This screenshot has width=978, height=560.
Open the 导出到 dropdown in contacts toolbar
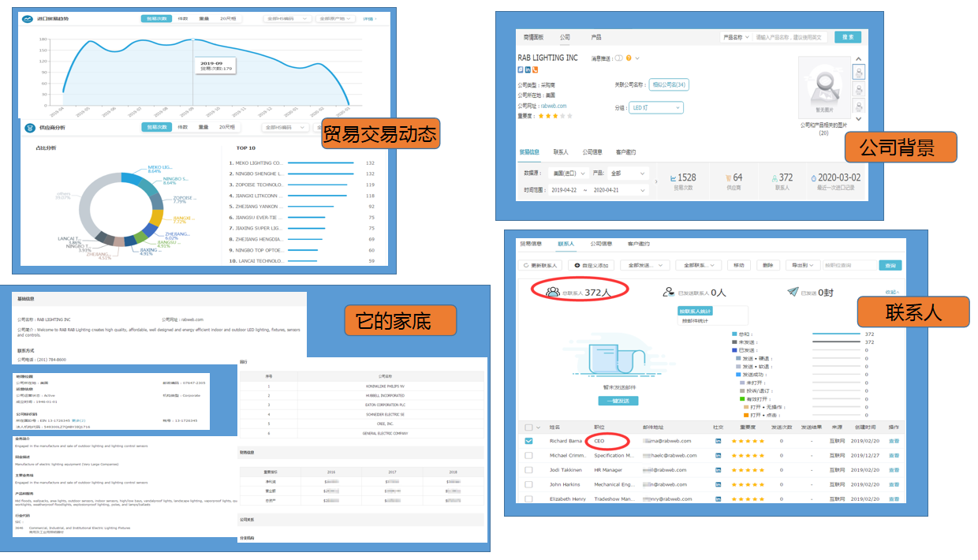pos(801,265)
